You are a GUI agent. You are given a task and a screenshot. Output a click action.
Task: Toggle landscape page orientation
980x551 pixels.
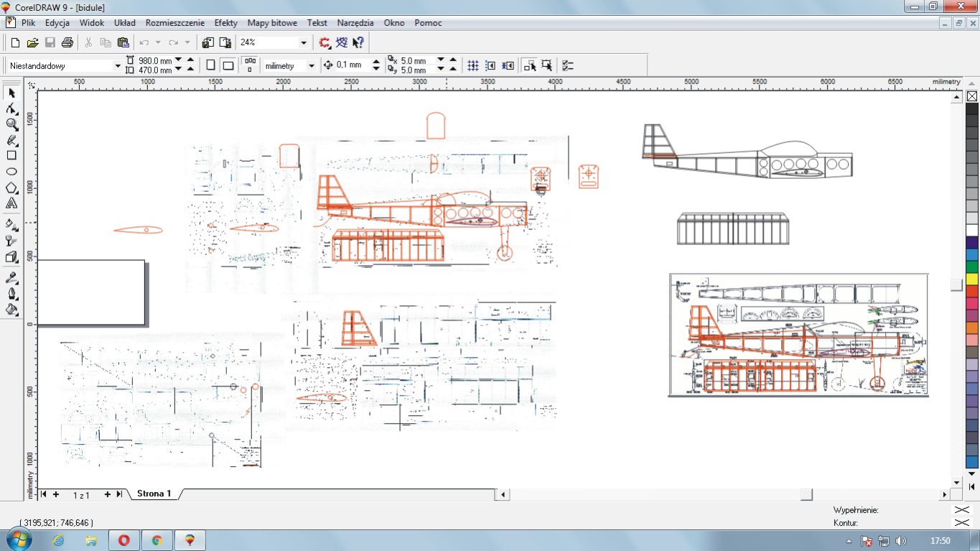click(228, 65)
